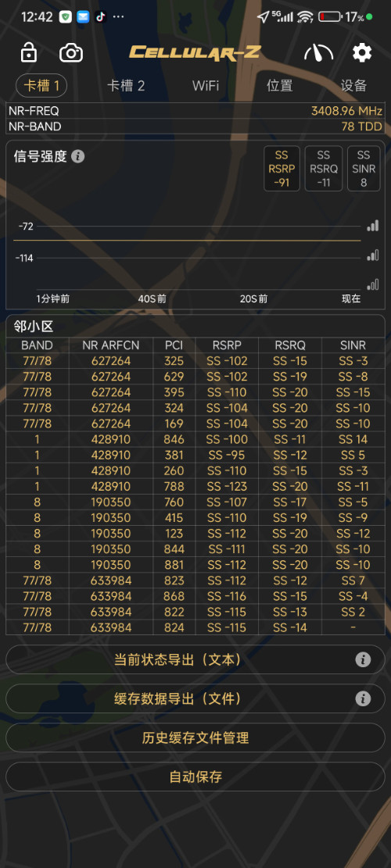This screenshot has width=391, height=868.
Task: Tap the lock screen icon
Action: (29, 53)
